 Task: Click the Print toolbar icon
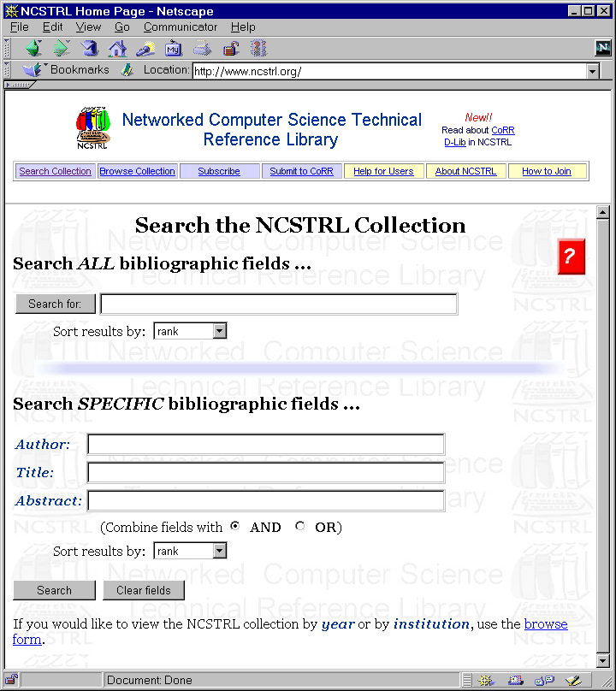point(202,49)
